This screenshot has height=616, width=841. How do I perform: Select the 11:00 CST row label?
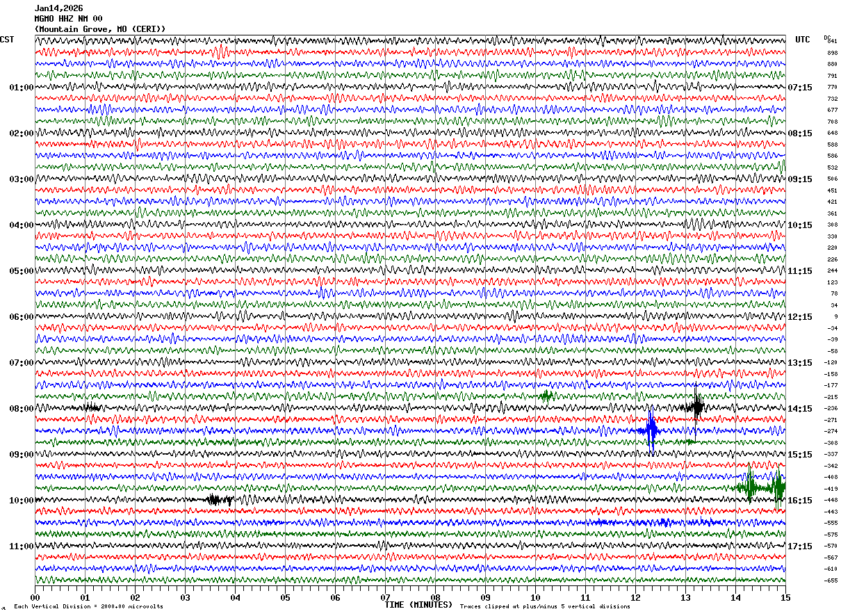(x=21, y=546)
